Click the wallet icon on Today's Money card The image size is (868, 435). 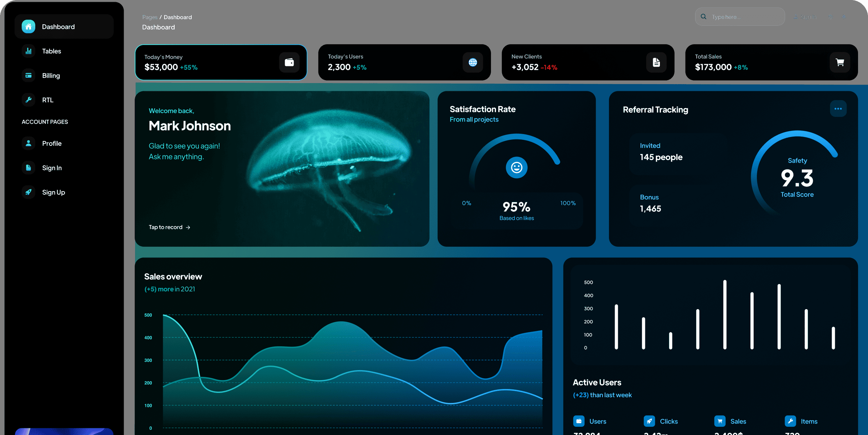coord(289,62)
